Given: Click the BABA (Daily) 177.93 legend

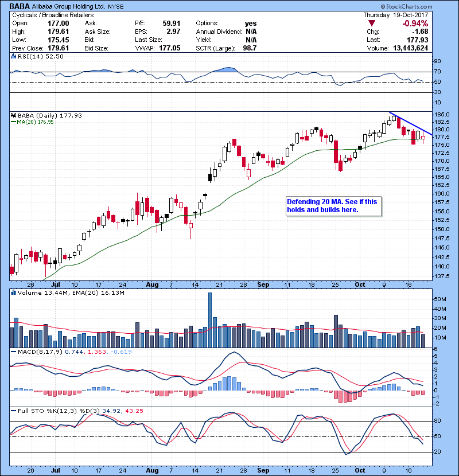Looking at the screenshot, I should (x=50, y=115).
